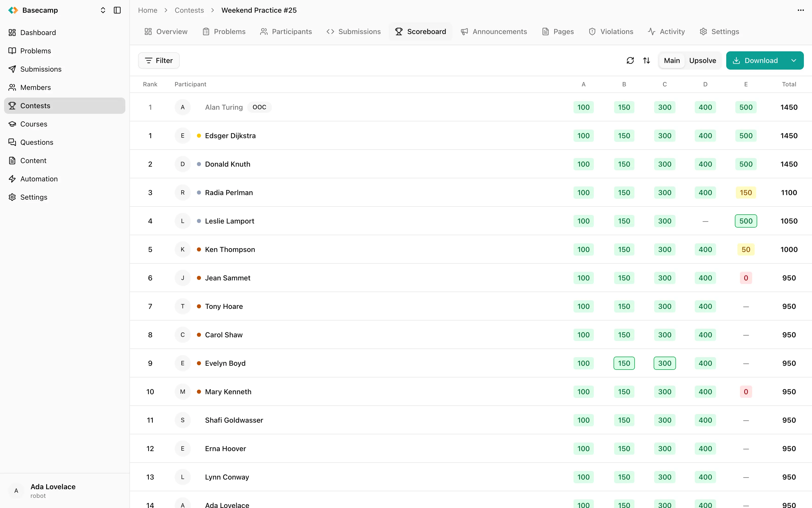This screenshot has width=812, height=508.
Task: Click the sort order arrows icon
Action: [x=647, y=60]
